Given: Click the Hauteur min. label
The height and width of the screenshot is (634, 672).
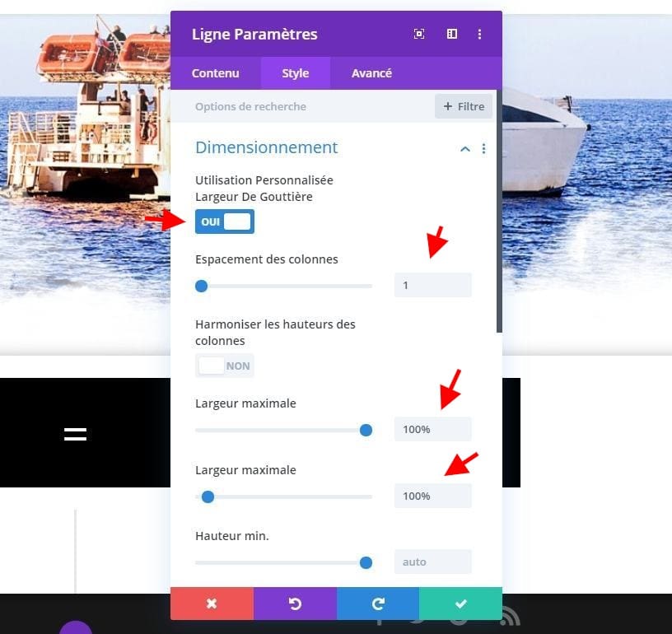Looking at the screenshot, I should point(232,536).
